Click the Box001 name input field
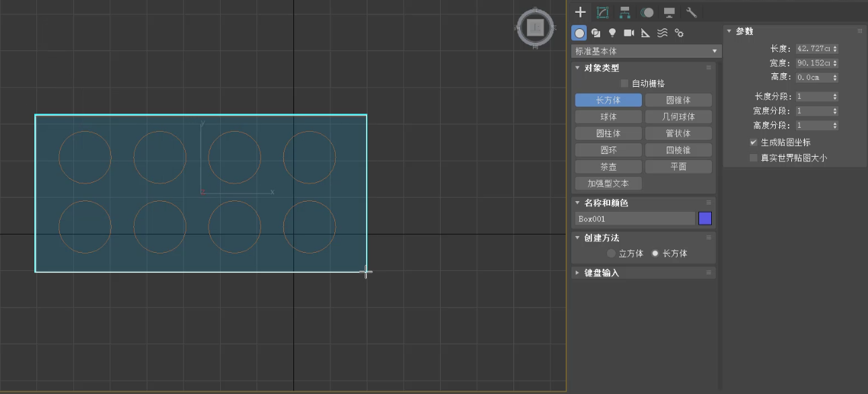 click(x=635, y=219)
